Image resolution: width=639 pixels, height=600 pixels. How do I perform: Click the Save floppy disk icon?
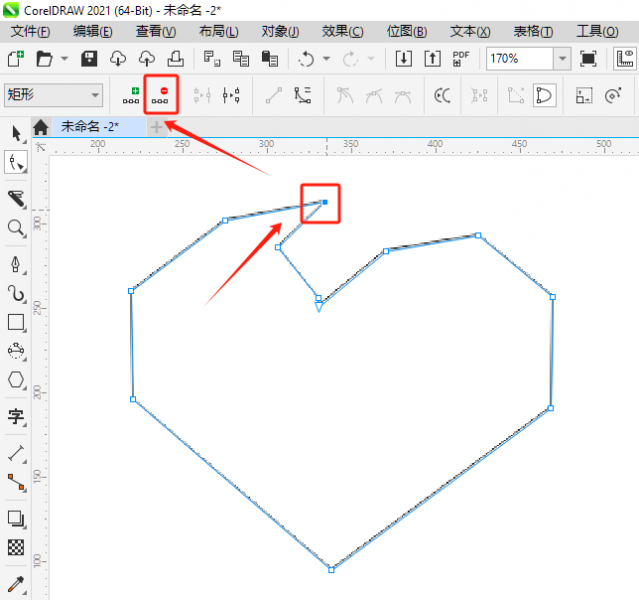(89, 59)
